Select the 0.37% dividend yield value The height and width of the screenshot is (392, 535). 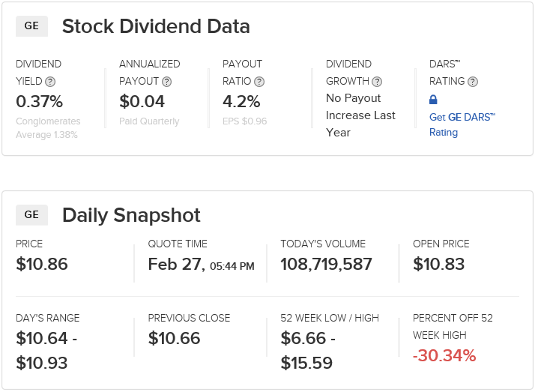[x=39, y=101]
